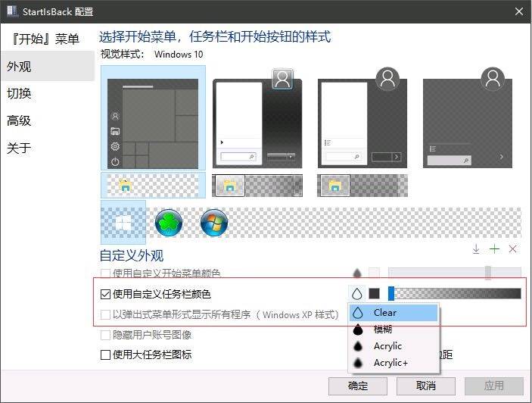Choose the Windows 7 glass start menu style
Viewport: 532px width, 403px height.
click(x=257, y=118)
